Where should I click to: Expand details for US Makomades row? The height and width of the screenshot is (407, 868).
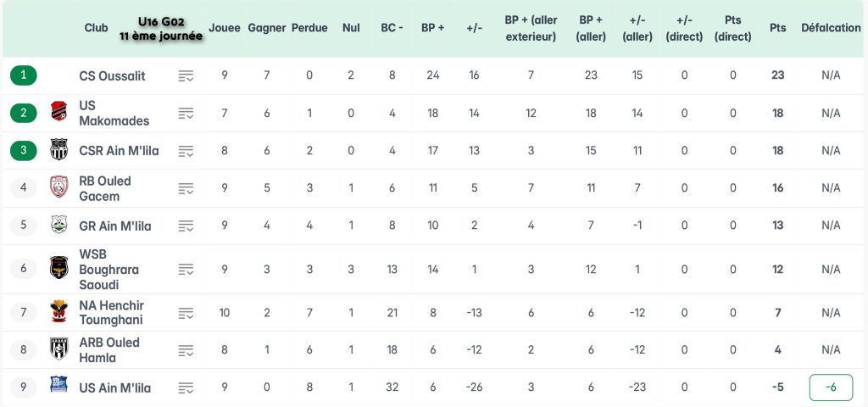[186, 113]
